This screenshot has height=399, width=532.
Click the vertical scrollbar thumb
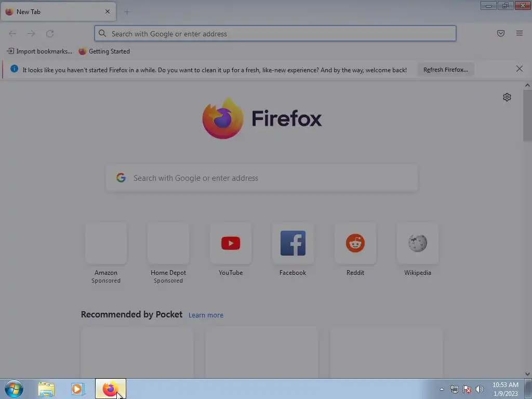[x=527, y=116]
